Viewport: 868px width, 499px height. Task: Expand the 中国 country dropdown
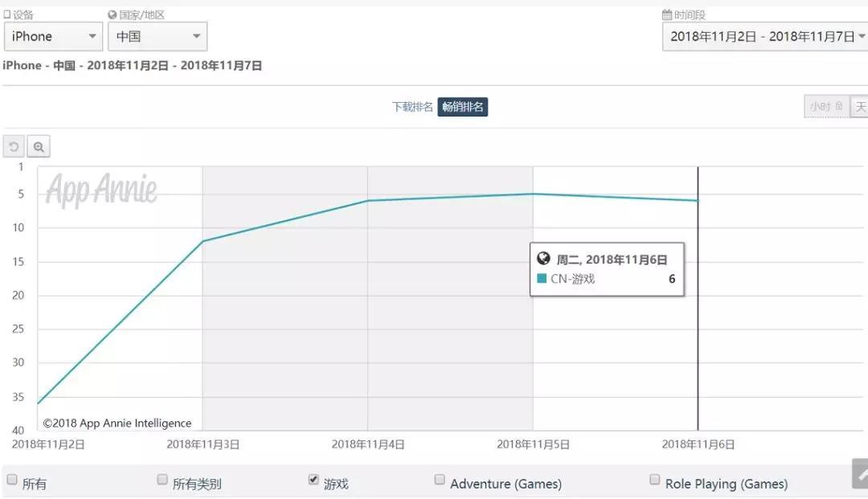click(x=158, y=36)
